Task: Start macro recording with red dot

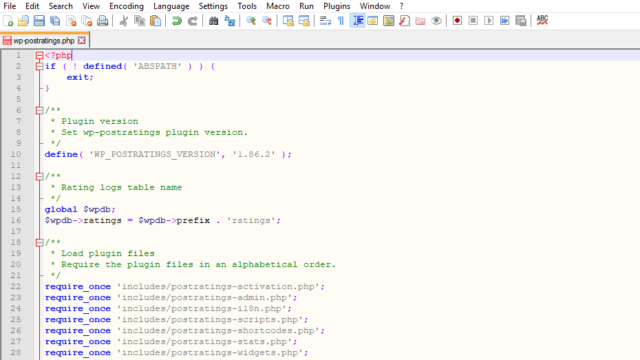Action: pos(457,21)
